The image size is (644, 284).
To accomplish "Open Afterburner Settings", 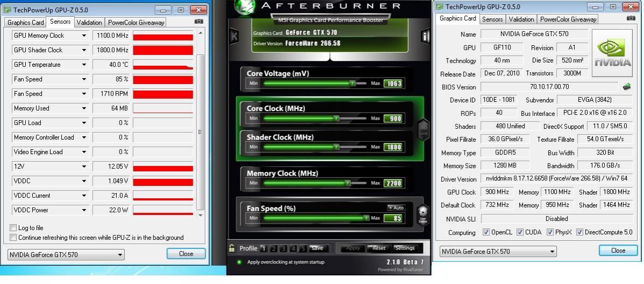I will click(x=405, y=248).
